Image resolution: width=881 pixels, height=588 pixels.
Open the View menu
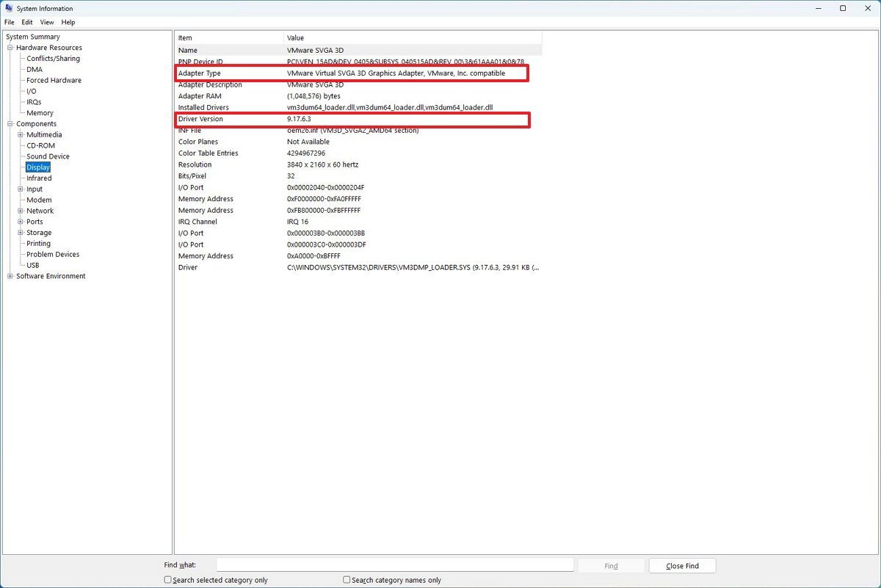pyautogui.click(x=46, y=22)
